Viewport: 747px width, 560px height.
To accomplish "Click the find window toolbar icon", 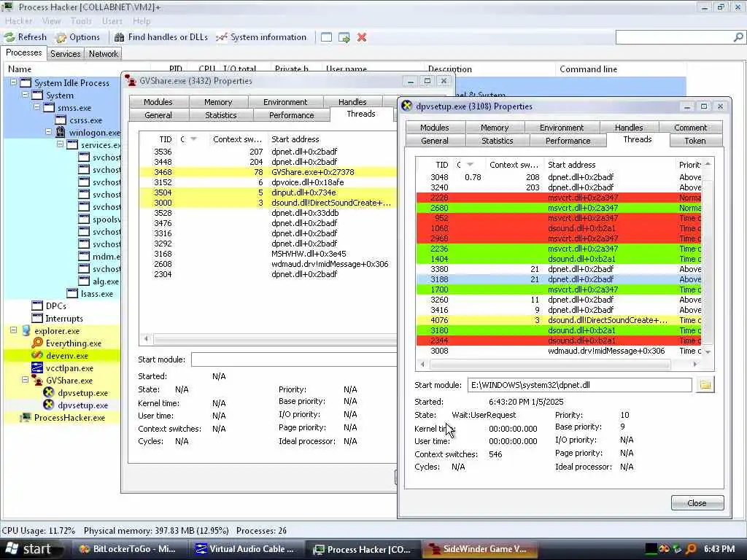I will click(x=326, y=37).
